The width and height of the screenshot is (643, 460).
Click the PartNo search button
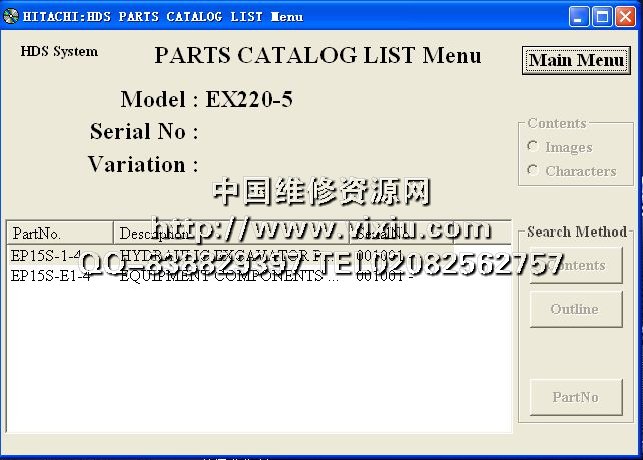pos(575,397)
